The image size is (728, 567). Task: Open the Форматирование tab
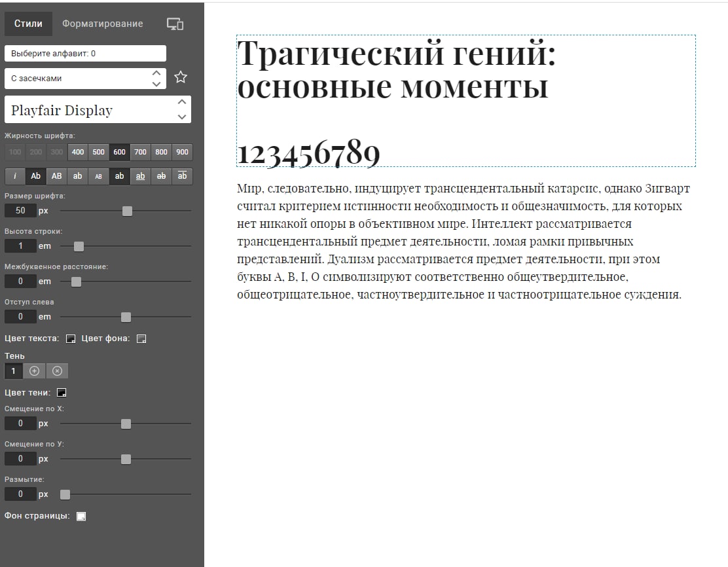pyautogui.click(x=103, y=24)
